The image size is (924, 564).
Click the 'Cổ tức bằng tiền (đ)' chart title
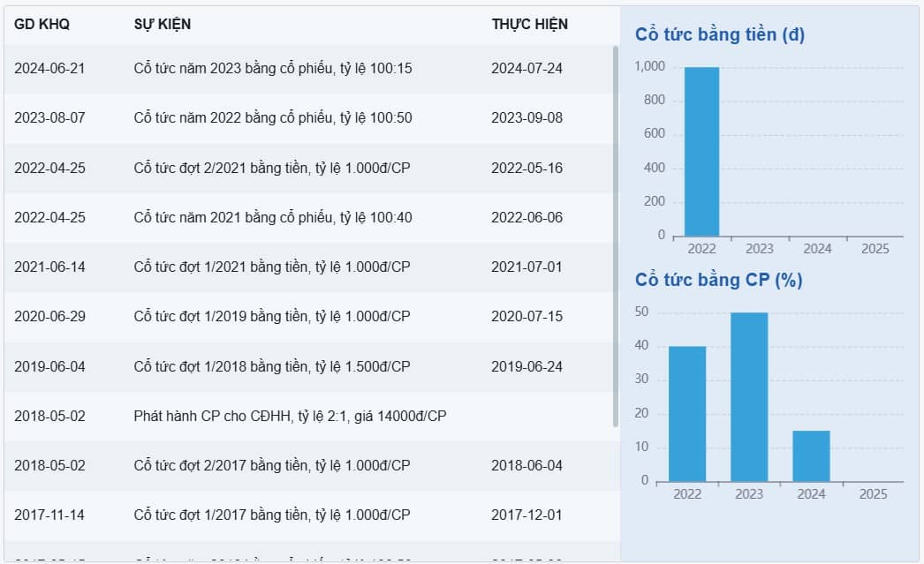tap(720, 35)
